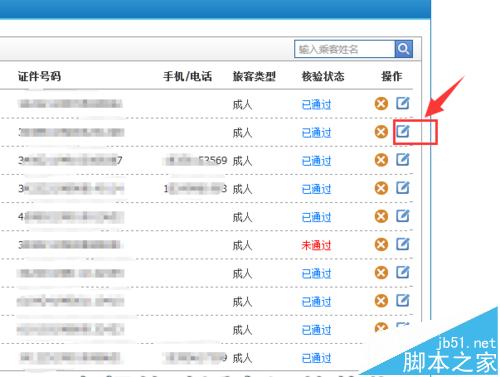Select 成人 in the 未通过 row
Viewport: 500px width, 377px height.
(242, 245)
